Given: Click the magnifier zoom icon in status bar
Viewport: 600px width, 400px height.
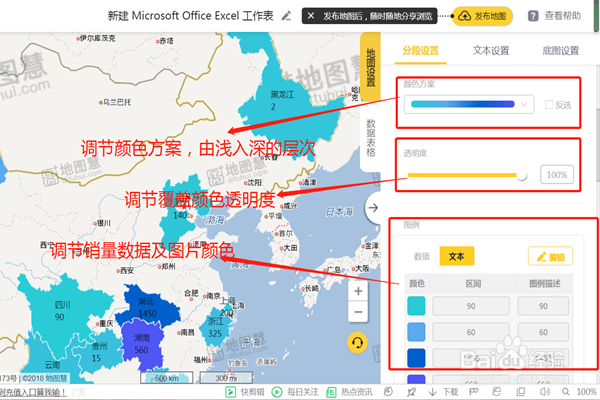Looking at the screenshot, I should 566,392.
